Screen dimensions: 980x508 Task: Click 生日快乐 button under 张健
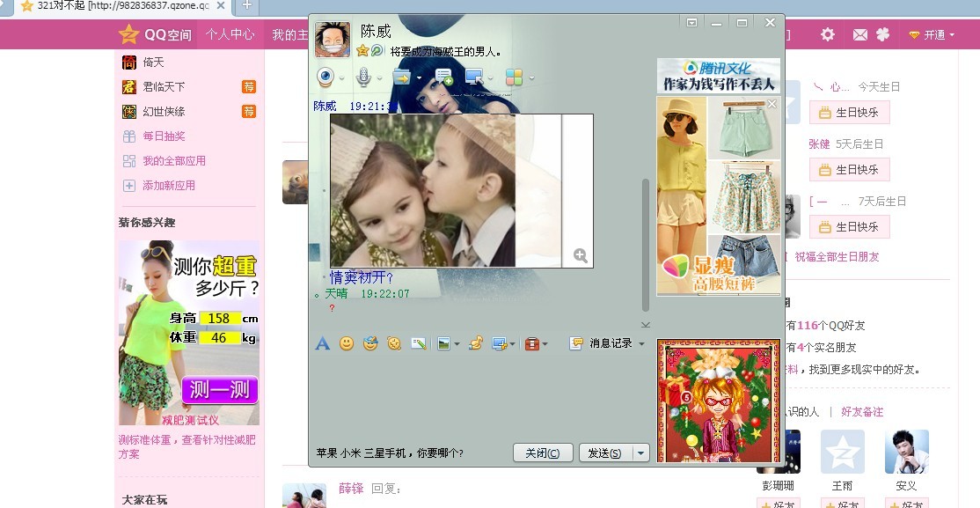(x=850, y=170)
